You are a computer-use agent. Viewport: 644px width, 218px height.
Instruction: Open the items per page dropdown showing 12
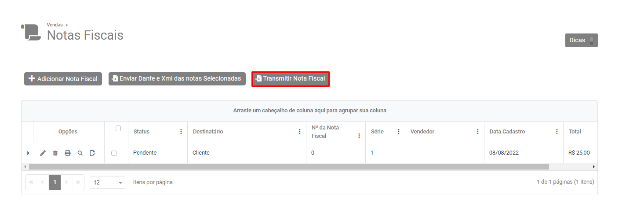[107, 182]
